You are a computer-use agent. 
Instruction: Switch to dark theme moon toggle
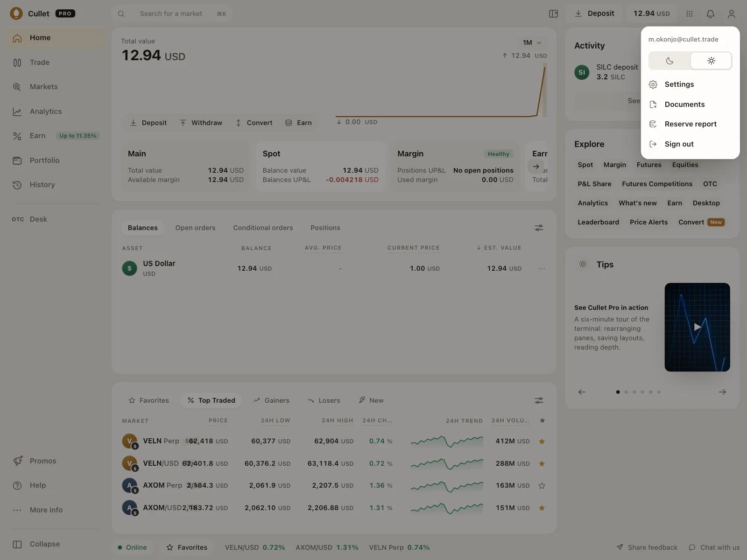(669, 61)
